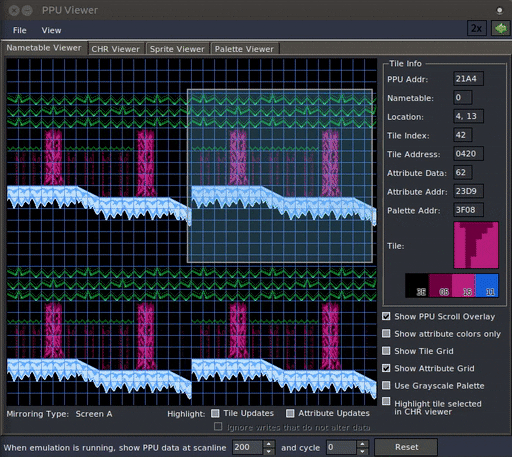Click the Mirroring Type Screen A text

pos(59,414)
